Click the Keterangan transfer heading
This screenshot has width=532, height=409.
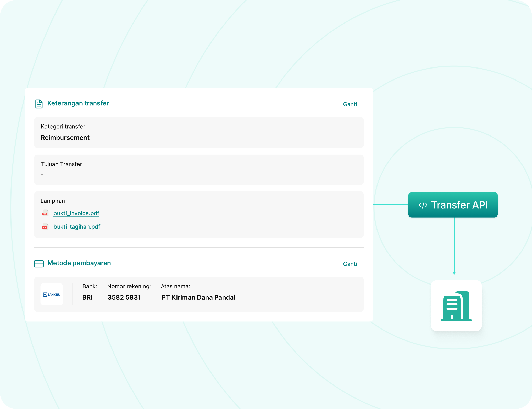click(78, 103)
